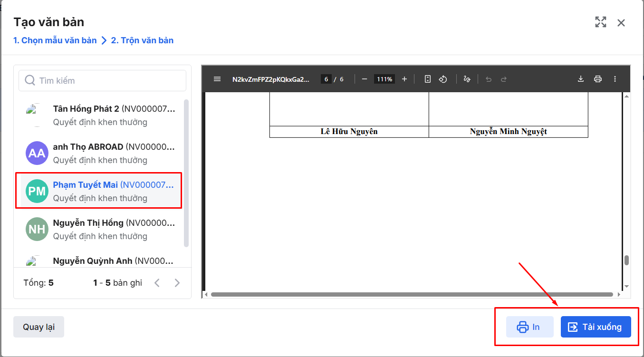Click the PDF horizontal scrollbar
Viewport: 644px width, 357px height.
tap(412, 295)
